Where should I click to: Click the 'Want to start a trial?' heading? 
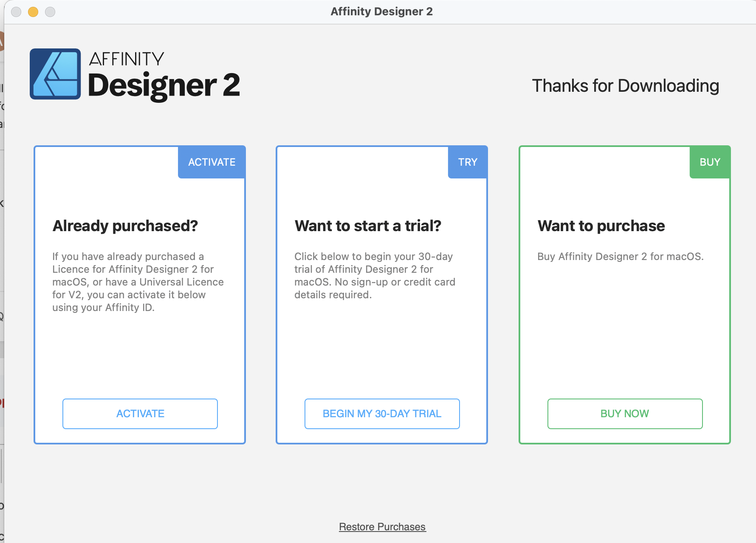368,226
